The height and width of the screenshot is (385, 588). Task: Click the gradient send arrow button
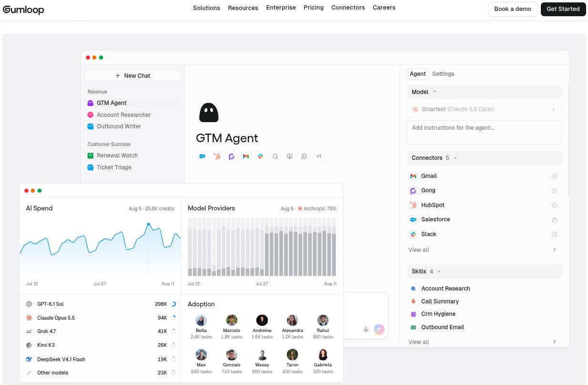coord(379,329)
